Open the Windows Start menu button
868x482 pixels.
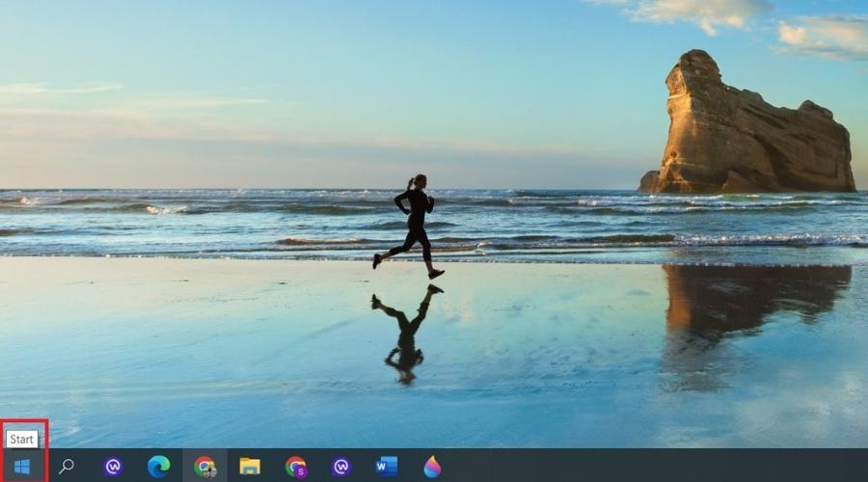coord(21,467)
